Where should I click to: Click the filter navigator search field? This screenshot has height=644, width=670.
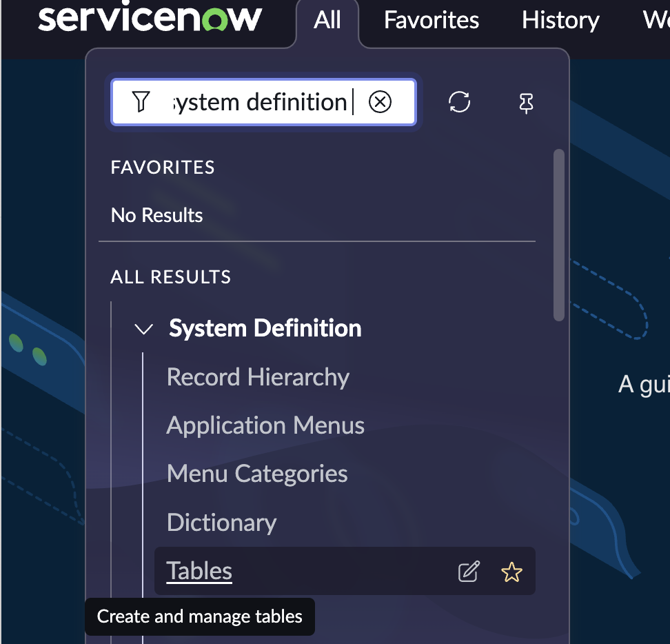point(263,102)
